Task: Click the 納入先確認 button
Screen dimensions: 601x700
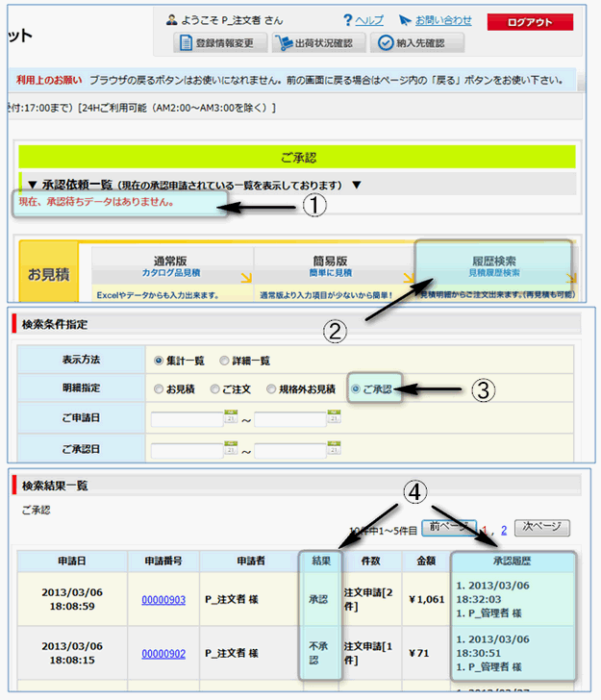Action: (417, 43)
